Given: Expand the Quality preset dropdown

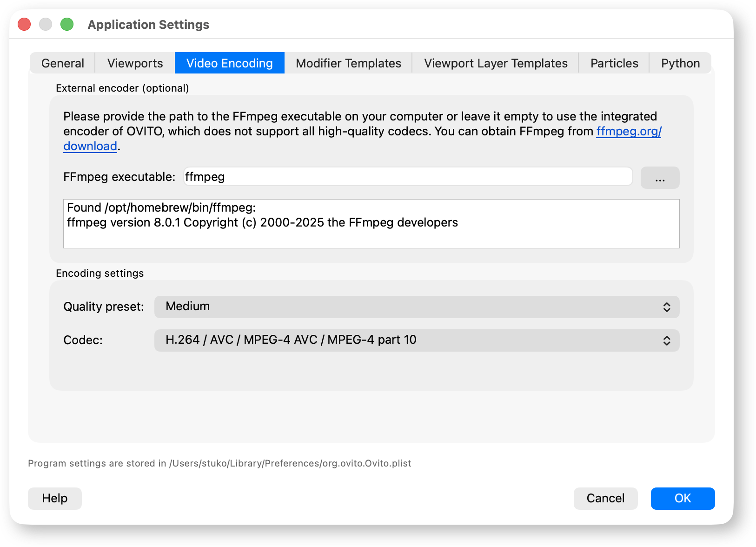Looking at the screenshot, I should (x=417, y=307).
